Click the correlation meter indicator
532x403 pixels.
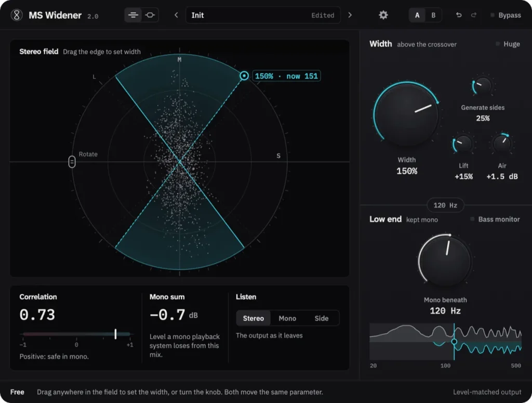pos(115,334)
